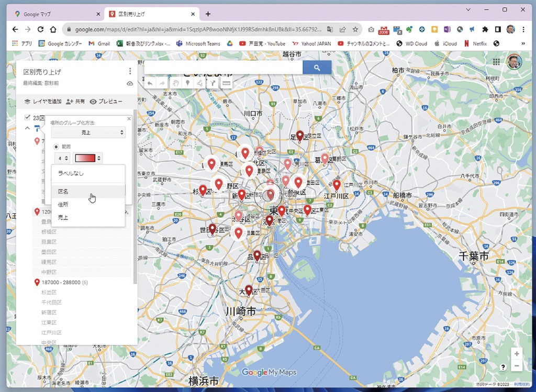This screenshot has width=536, height=392.
Task: Select the 範囲 radio button
Action: pos(57,147)
